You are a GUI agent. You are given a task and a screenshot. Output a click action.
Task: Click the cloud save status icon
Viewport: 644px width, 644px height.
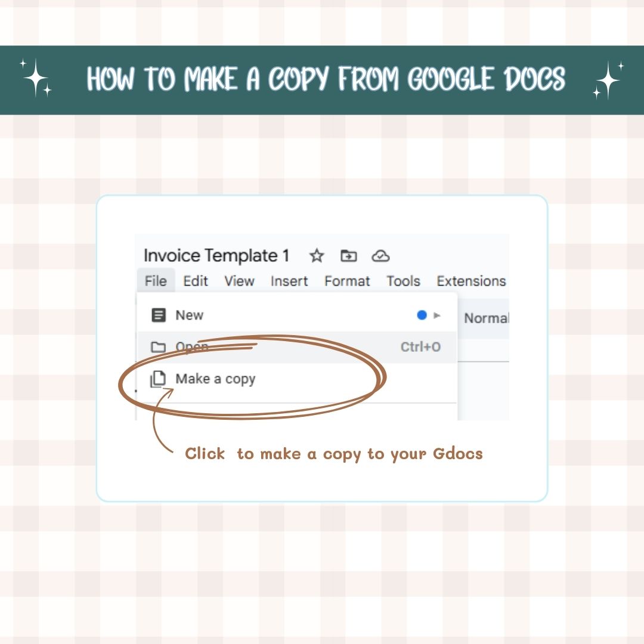[380, 256]
